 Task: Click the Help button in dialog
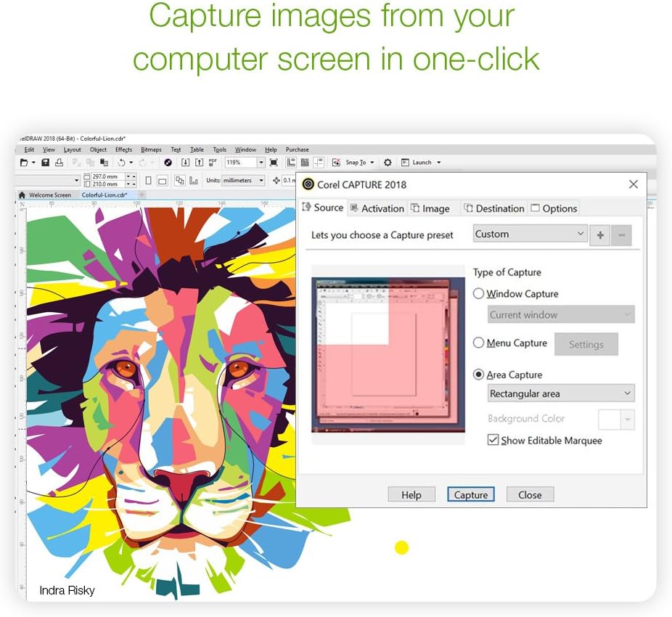411,495
